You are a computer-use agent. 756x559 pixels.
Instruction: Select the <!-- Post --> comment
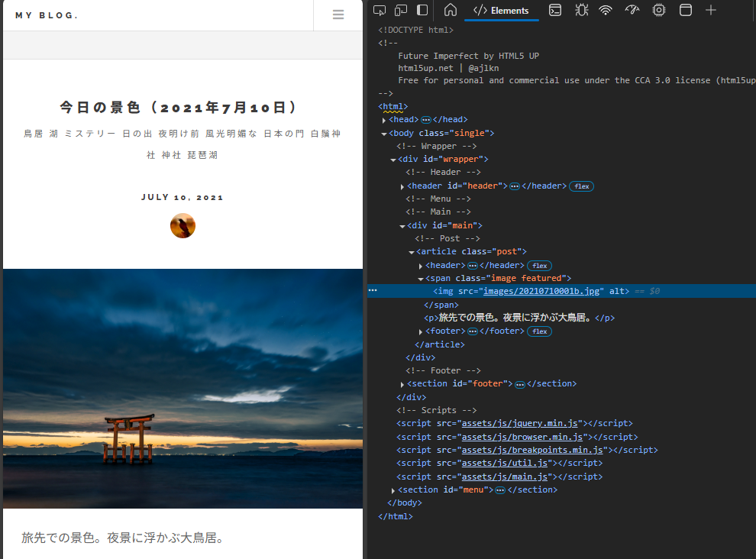tap(447, 238)
